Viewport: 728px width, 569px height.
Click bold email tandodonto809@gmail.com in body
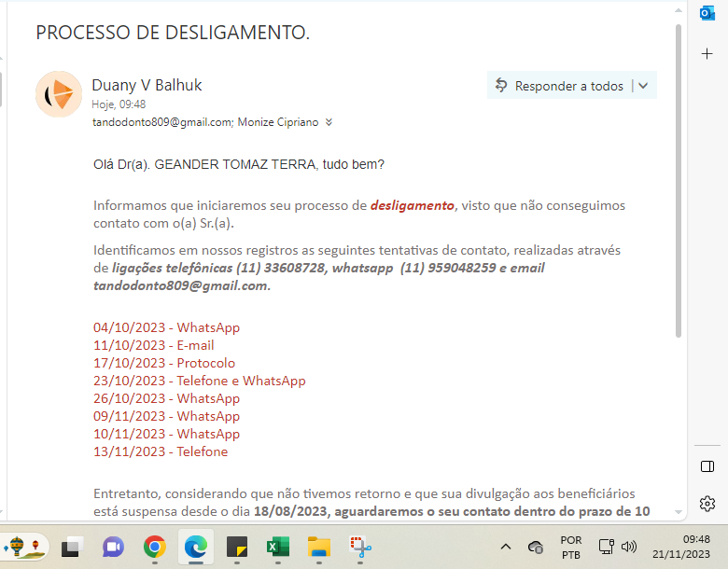click(x=181, y=285)
